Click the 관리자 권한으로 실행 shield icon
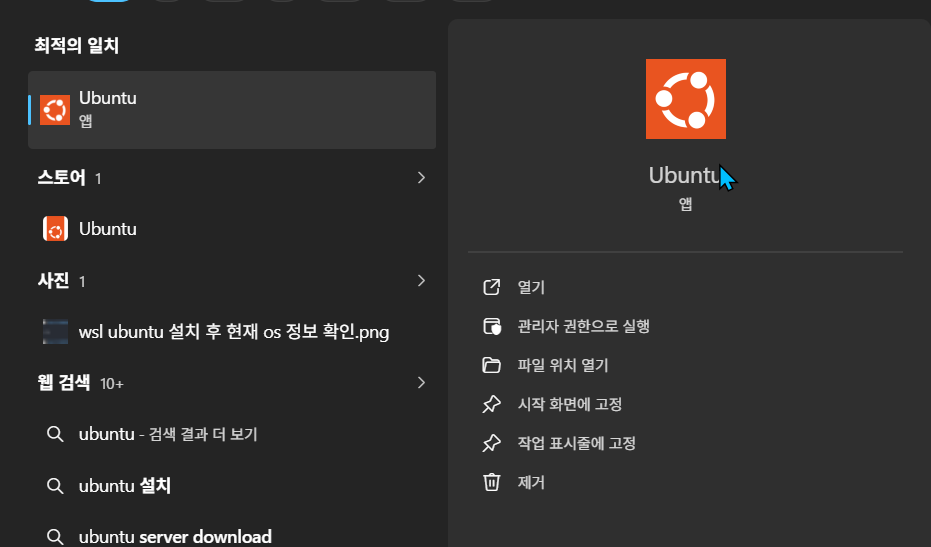The height and width of the screenshot is (547, 931). [x=492, y=326]
